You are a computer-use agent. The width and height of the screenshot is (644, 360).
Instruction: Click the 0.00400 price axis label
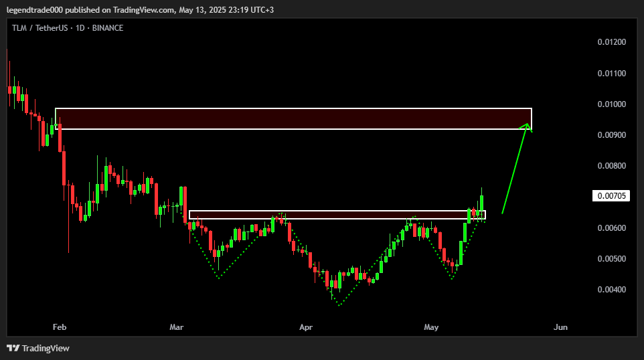pyautogui.click(x=612, y=289)
